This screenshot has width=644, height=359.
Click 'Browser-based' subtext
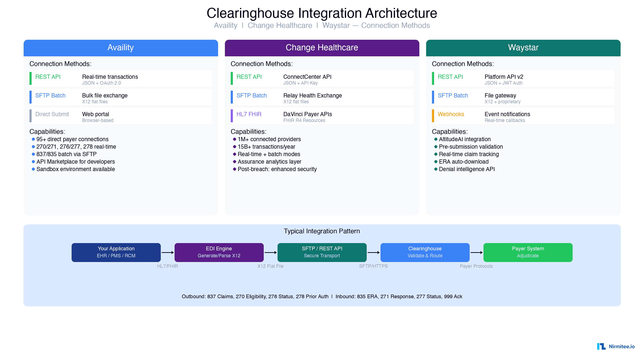click(x=98, y=121)
